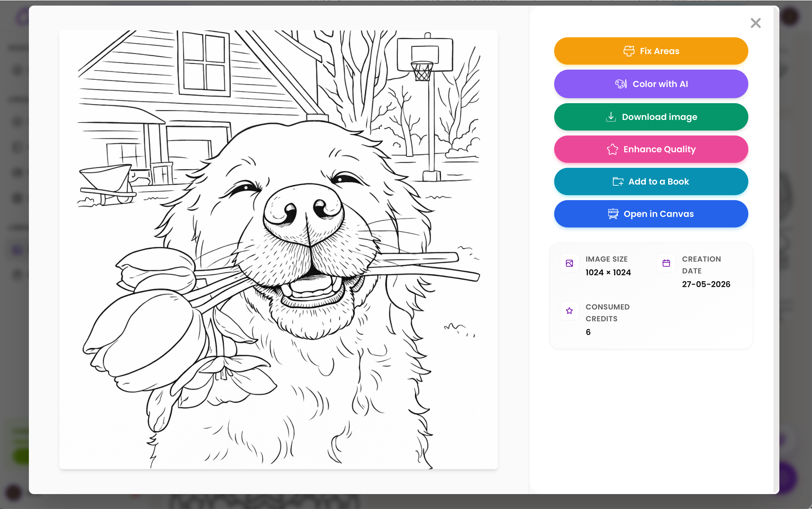The image size is (812, 509).
Task: Choose Enhance Quality
Action: tap(651, 149)
